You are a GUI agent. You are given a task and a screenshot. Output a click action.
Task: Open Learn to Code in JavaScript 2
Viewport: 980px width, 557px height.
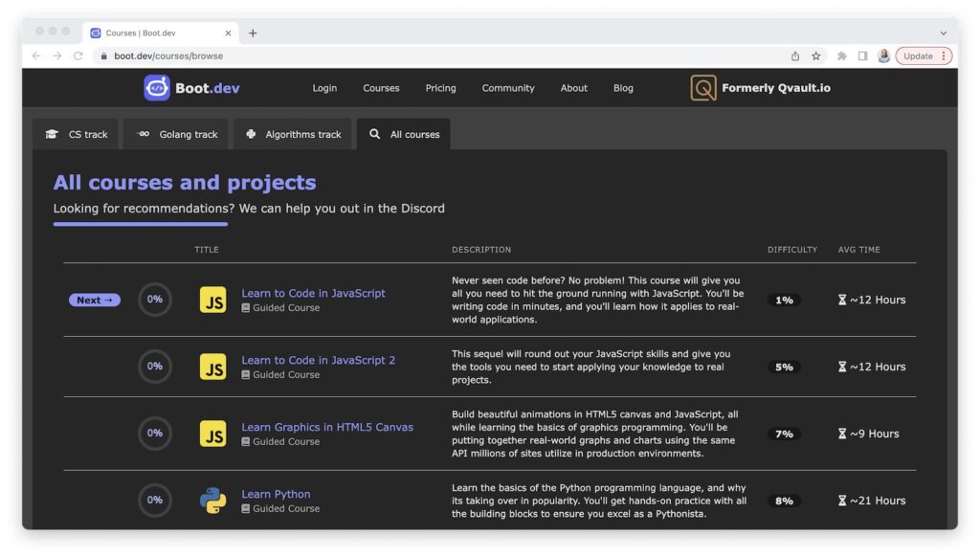[x=318, y=360]
